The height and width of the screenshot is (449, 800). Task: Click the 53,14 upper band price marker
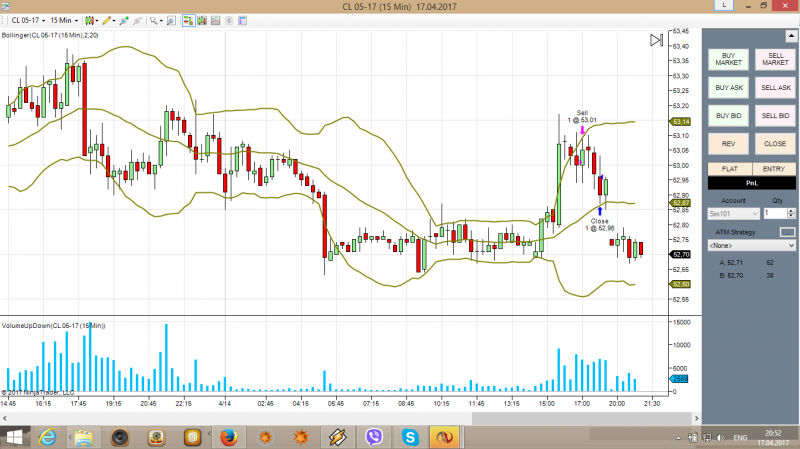(x=681, y=121)
